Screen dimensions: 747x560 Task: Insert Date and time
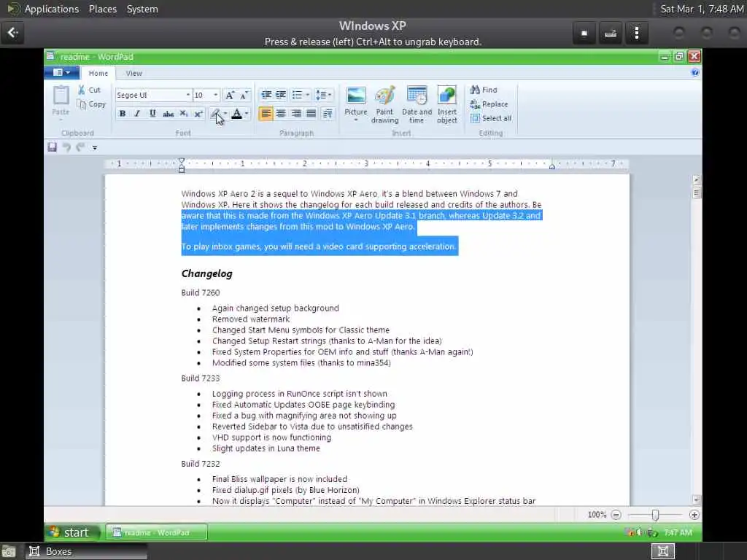pos(417,105)
